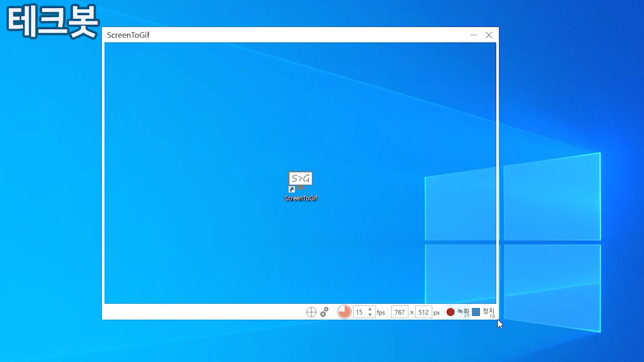The image size is (644, 362).
Task: Click the ScreenToGif title bar text
Action: (x=128, y=35)
